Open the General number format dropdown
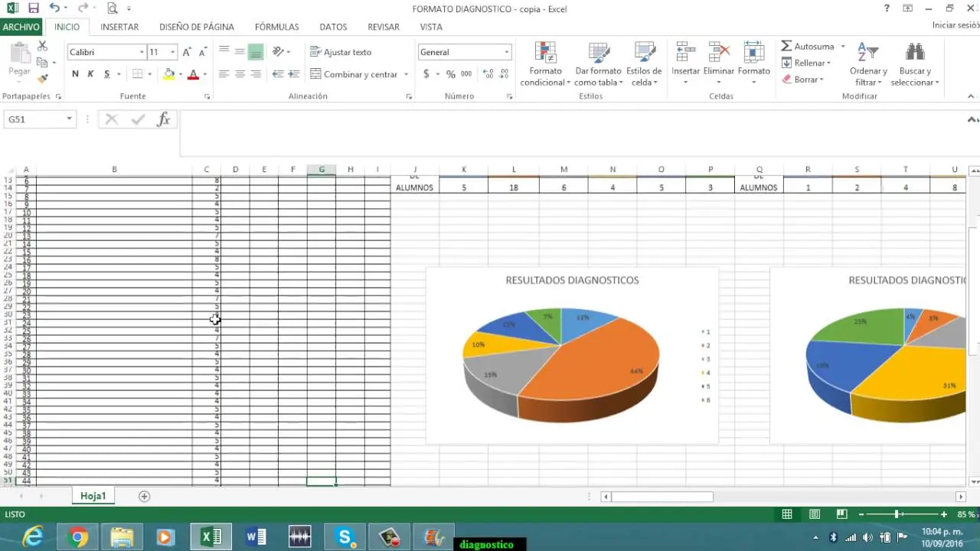 click(x=506, y=52)
